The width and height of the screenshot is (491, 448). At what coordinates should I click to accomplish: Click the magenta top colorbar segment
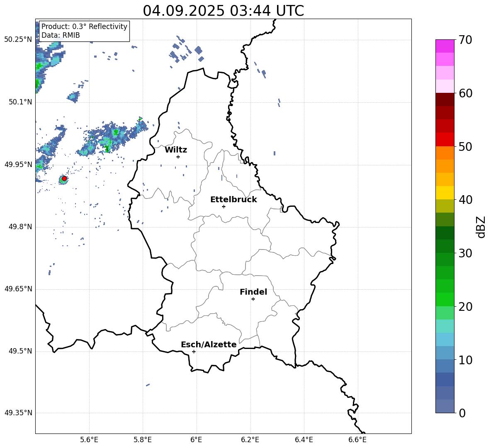point(445,46)
